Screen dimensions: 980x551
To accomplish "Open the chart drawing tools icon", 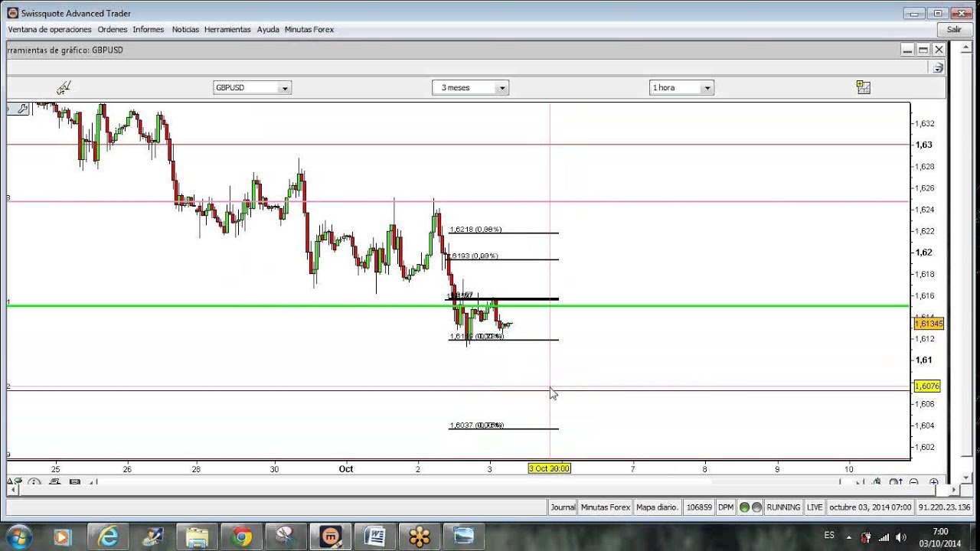I will 64,87.
